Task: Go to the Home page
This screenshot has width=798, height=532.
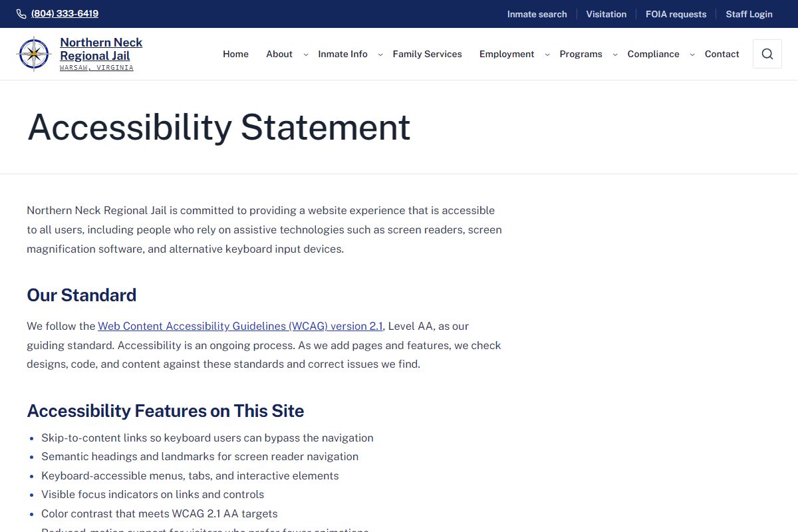Action: (235, 54)
